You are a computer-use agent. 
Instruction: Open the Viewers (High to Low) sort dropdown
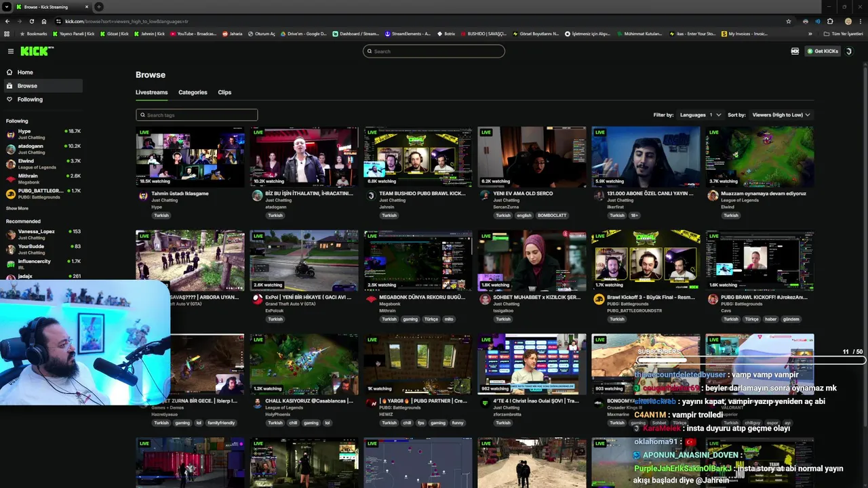781,115
